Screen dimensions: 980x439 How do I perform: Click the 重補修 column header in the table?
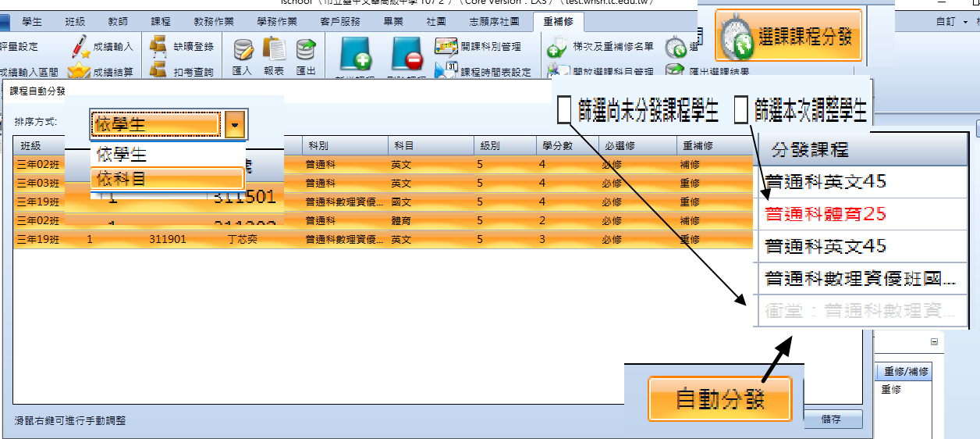pyautogui.click(x=715, y=146)
